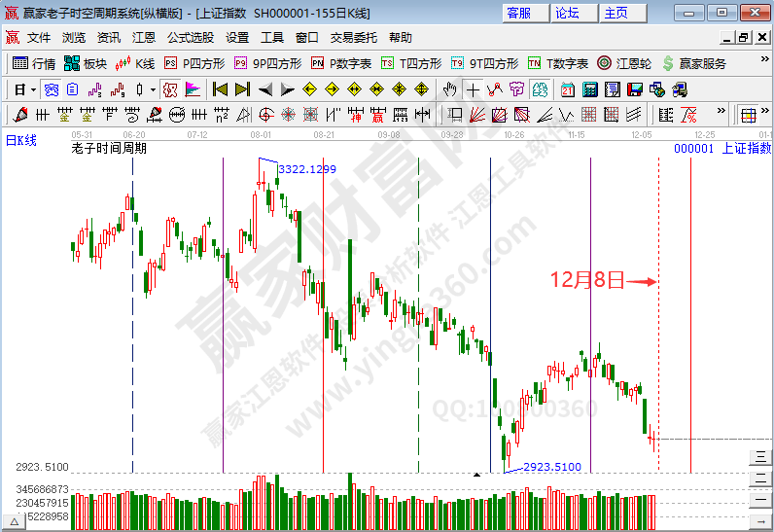Toggle the highlighted red pattern button beside the flag

[170, 89]
